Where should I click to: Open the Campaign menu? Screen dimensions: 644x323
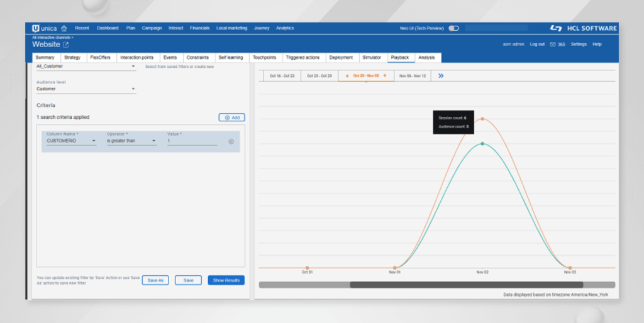pos(152,28)
